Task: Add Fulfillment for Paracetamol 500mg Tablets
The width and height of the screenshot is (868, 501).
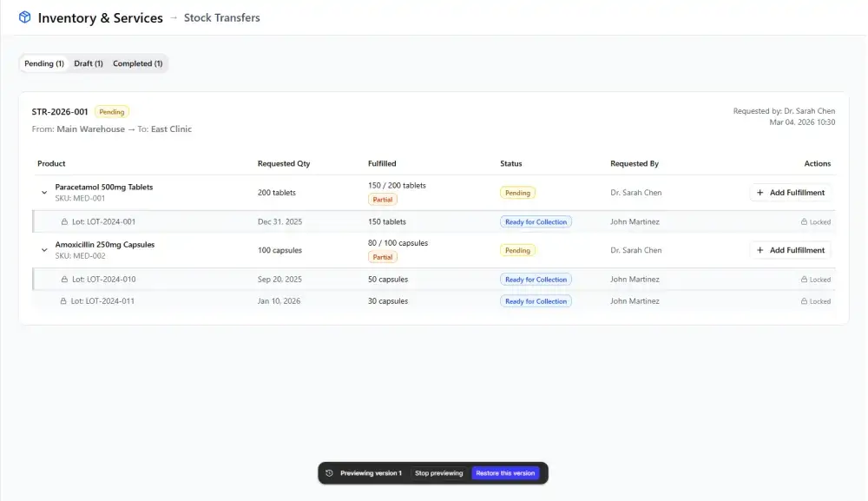Action: tap(791, 193)
